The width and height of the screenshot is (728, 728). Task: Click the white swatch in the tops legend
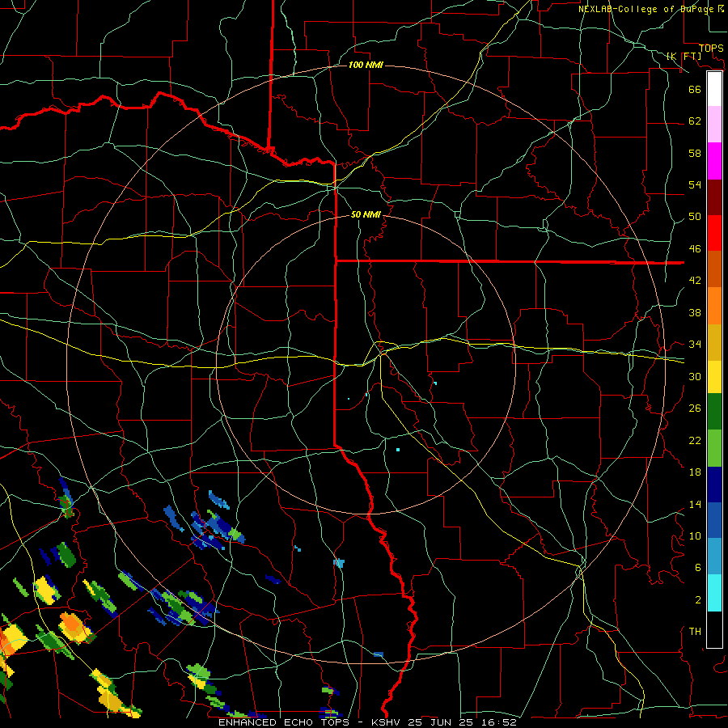[714, 89]
